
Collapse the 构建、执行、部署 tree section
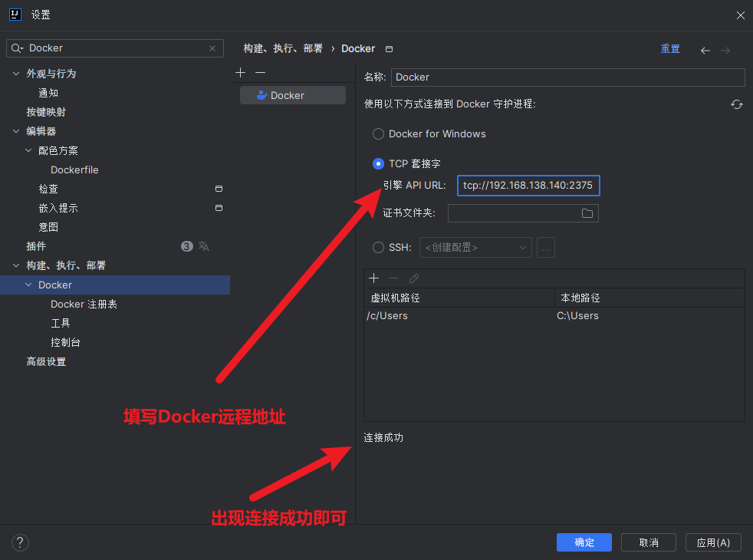tap(16, 265)
